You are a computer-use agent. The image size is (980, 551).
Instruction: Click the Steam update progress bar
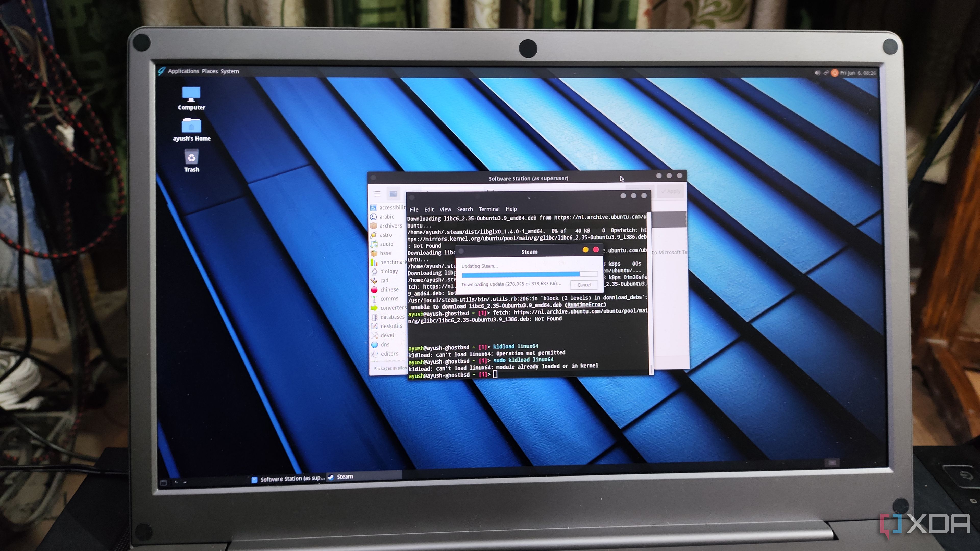pos(529,274)
